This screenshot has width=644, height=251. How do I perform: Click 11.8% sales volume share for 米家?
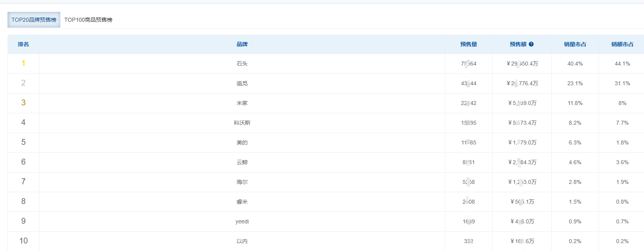[x=575, y=103]
